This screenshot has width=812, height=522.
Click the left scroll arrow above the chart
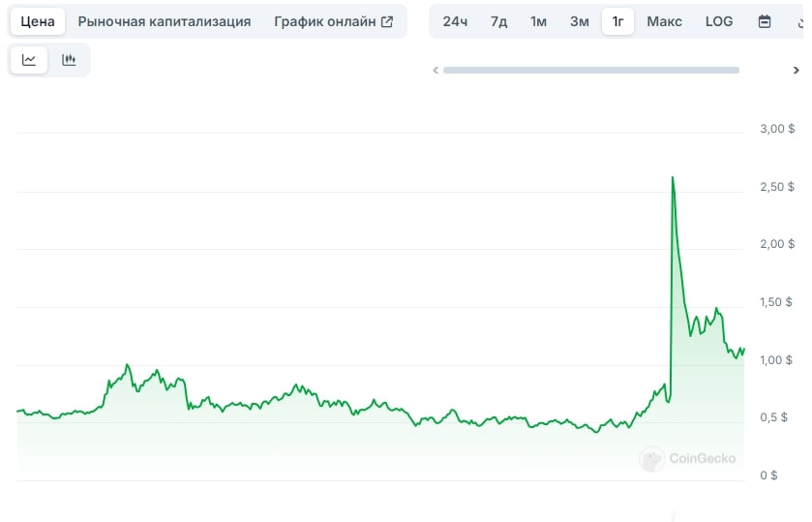(x=436, y=70)
